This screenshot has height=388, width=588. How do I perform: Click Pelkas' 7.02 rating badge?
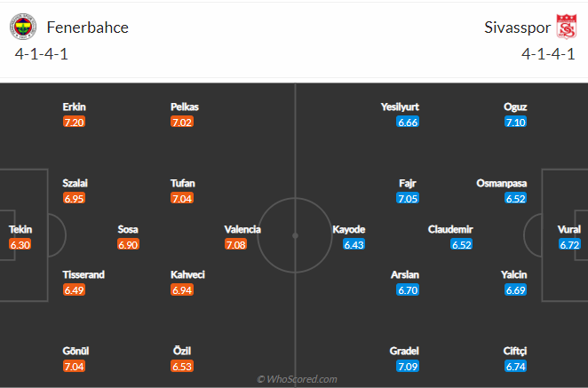[x=182, y=122]
